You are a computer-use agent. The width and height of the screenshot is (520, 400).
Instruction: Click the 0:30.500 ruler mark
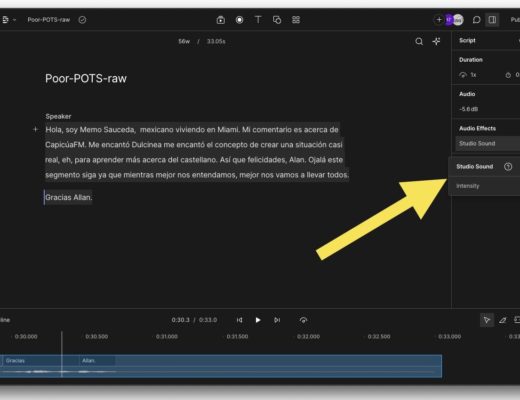[x=96, y=337]
